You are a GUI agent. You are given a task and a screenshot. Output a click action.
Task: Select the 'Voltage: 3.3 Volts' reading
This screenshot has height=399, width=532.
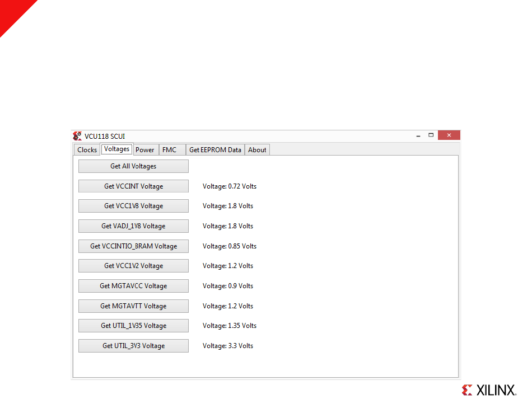[228, 346]
